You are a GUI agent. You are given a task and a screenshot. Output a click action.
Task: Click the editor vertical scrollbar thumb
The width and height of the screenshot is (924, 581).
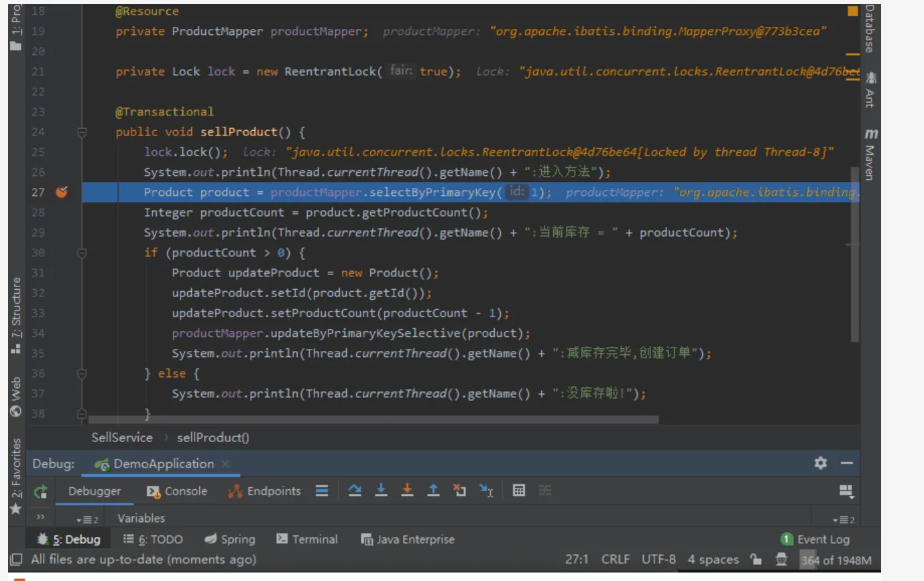point(855,255)
